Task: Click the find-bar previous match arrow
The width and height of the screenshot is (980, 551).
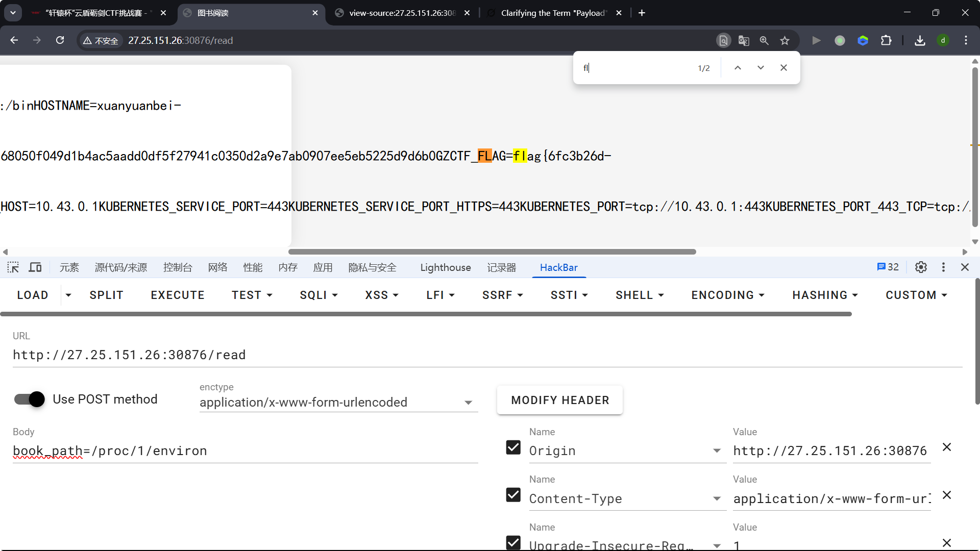Action: tap(738, 68)
